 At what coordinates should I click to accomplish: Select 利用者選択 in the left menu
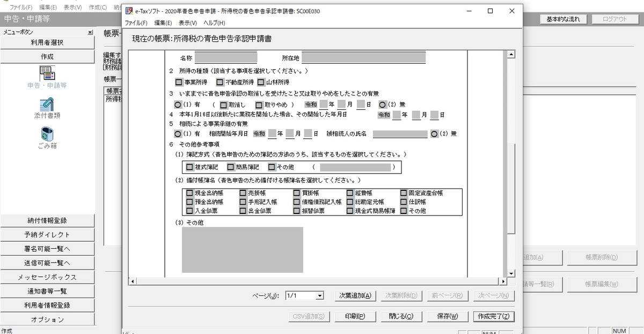[x=47, y=42]
